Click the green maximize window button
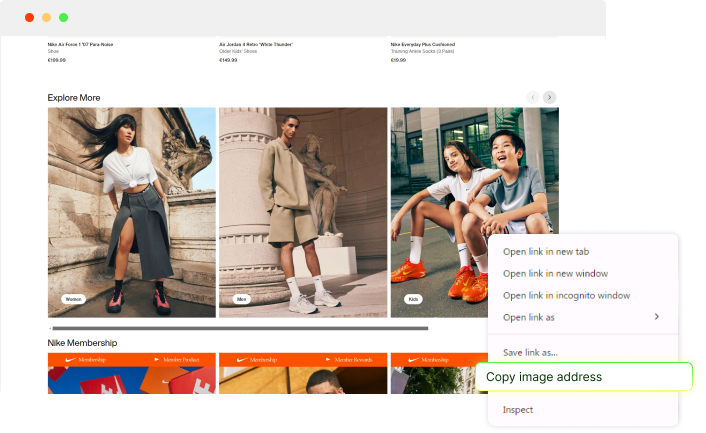706x433 pixels. [x=63, y=18]
